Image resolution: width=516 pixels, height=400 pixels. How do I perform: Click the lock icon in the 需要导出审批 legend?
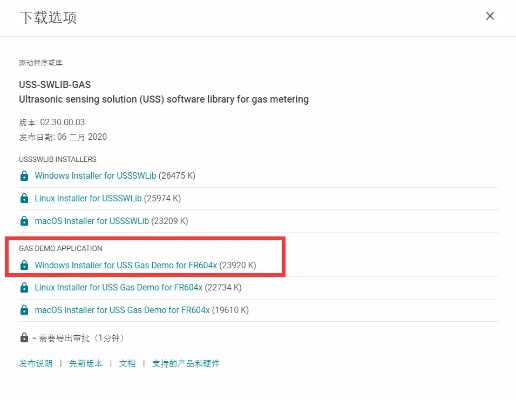(x=24, y=337)
